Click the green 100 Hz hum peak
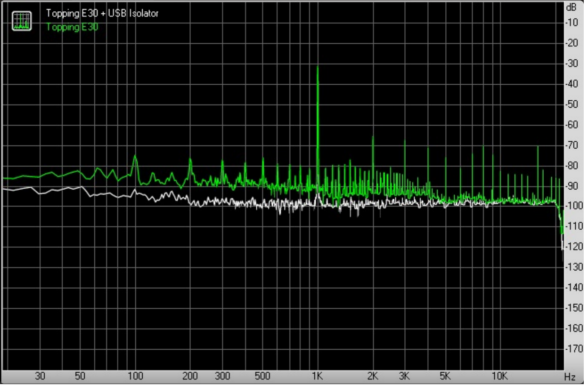588x386 pixels. pos(135,156)
